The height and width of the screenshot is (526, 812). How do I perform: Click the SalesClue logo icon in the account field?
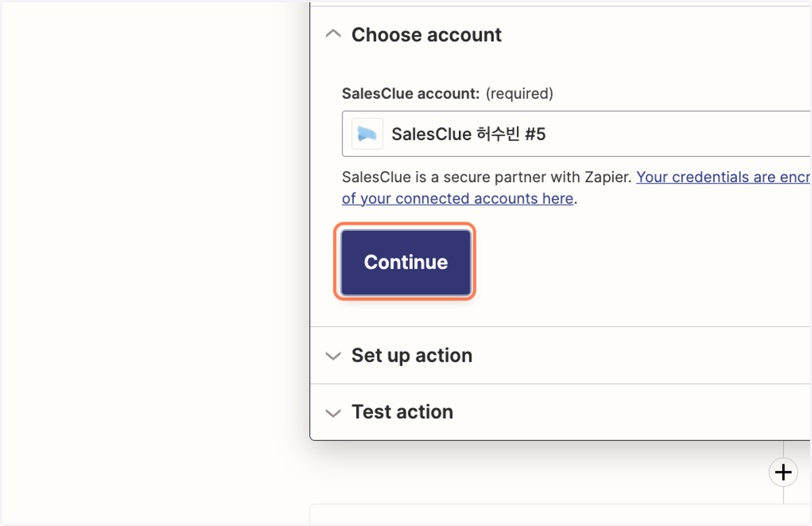coord(367,134)
